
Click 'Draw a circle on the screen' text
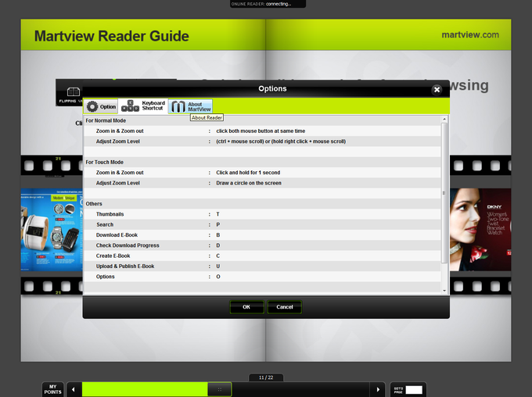tap(249, 183)
